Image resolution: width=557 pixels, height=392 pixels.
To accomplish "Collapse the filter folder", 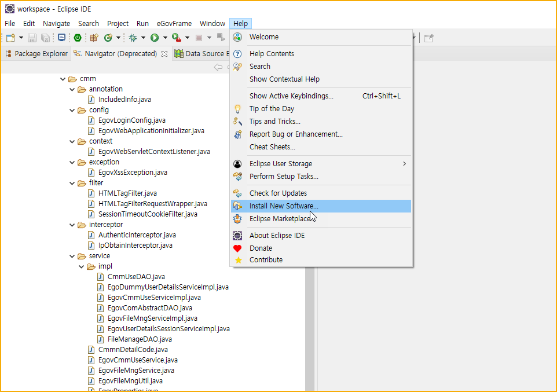I will click(72, 183).
